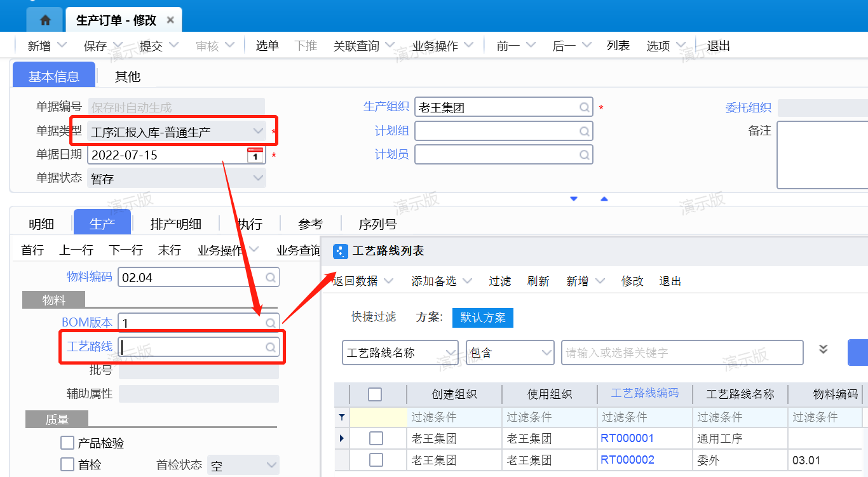Click search icon in 工艺路线 field
Image resolution: width=868 pixels, height=477 pixels.
click(x=271, y=347)
